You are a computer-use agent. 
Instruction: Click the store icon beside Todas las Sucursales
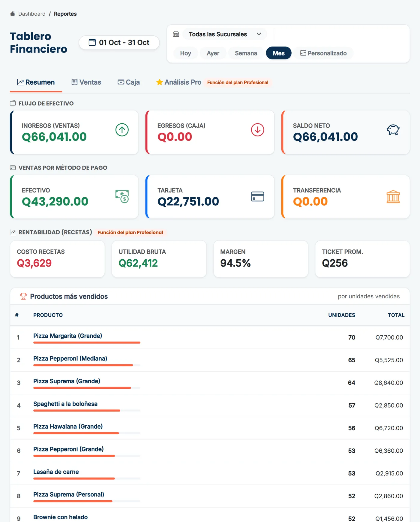(176, 34)
